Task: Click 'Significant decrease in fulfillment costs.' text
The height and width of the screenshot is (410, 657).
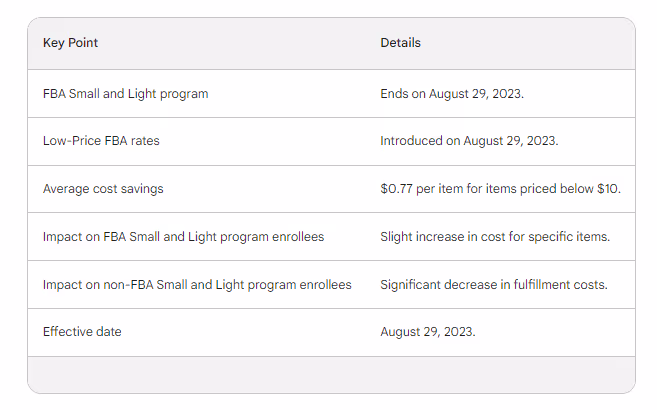Action: [494, 285]
